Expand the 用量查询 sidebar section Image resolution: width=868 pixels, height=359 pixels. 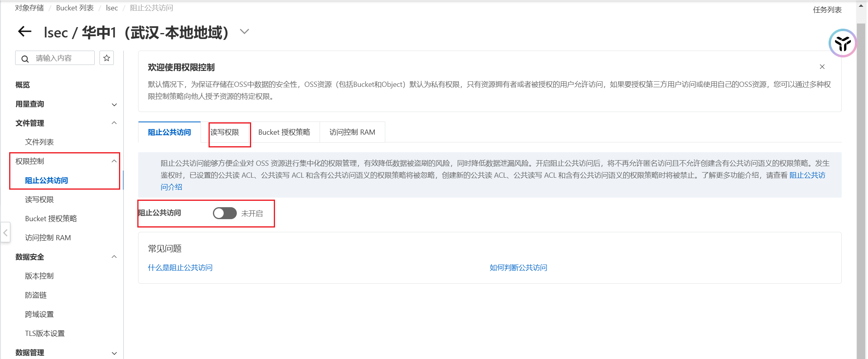[114, 104]
